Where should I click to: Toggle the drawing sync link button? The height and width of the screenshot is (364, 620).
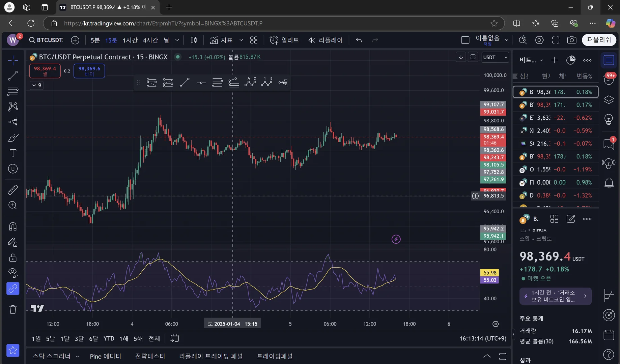(x=13, y=289)
